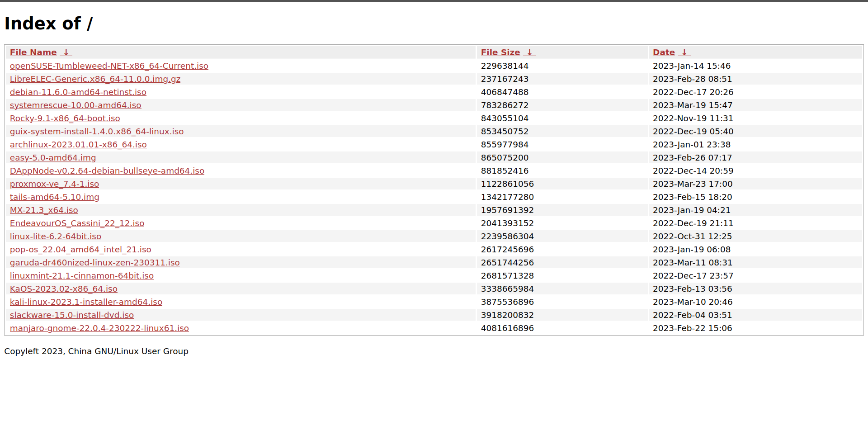The image size is (868, 426).
Task: Download LibreELEC-Generic.x86_64-11.0.0.img.gz
Action: [x=95, y=79]
